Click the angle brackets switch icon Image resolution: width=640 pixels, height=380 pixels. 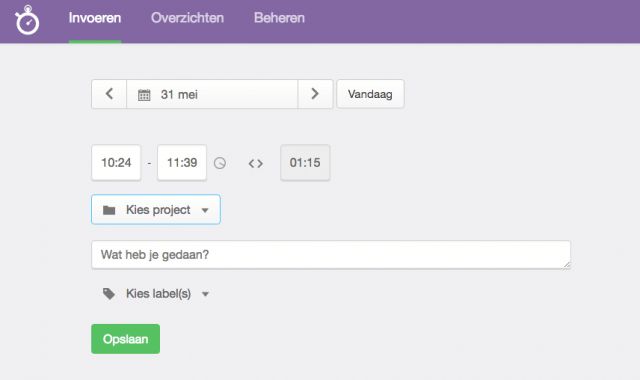point(256,164)
